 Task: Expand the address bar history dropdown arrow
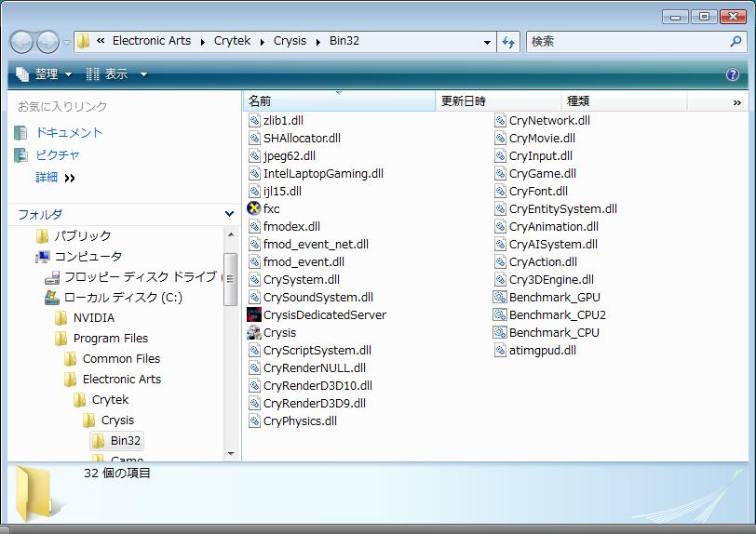click(488, 43)
